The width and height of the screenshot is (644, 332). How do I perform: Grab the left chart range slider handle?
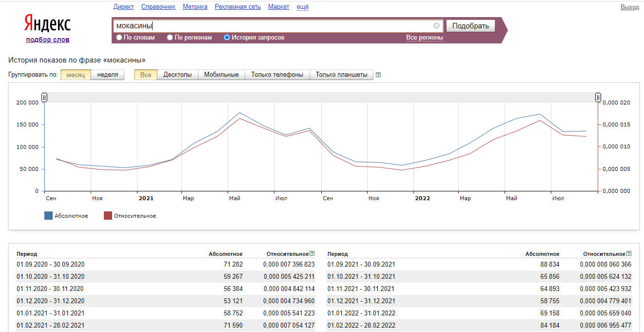point(44,98)
